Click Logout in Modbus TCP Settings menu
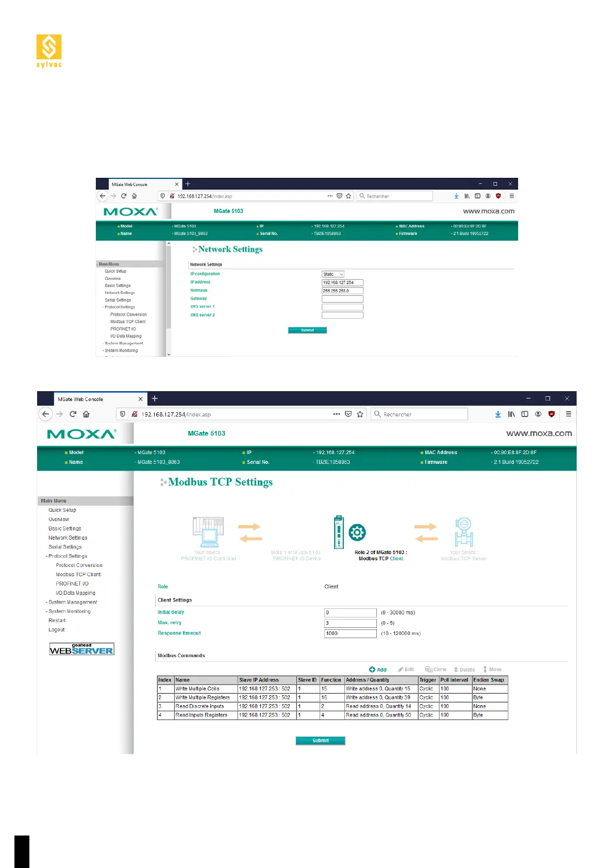This screenshot has width=614, height=868. click(57, 630)
